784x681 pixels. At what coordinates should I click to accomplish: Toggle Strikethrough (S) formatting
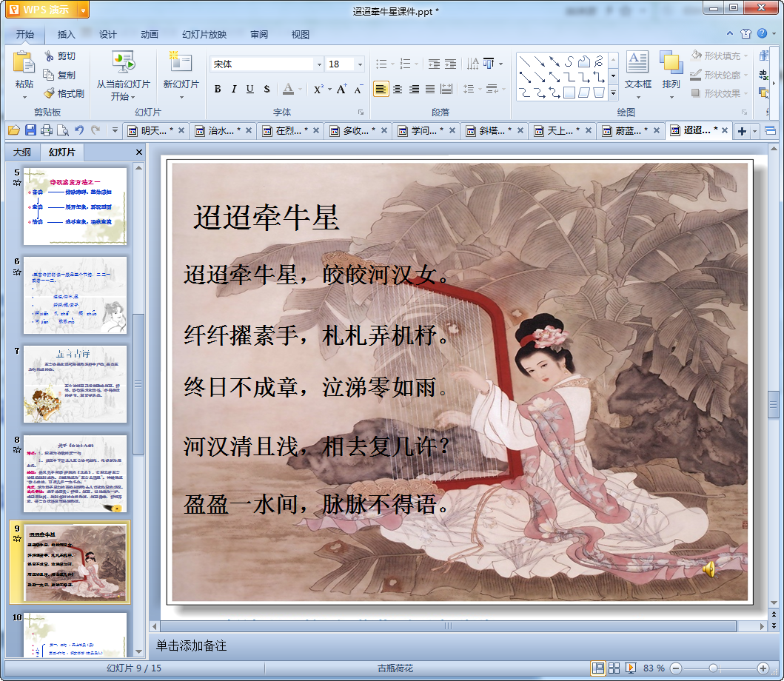[267, 89]
